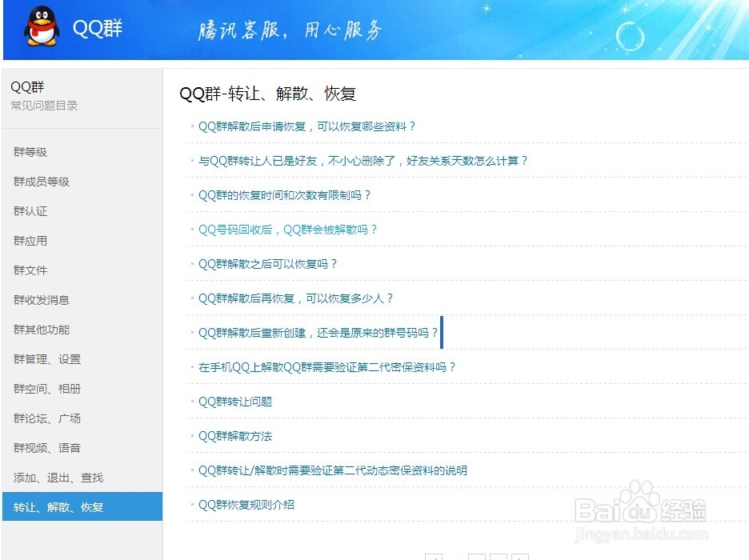
Task: Select highlighted 转让、解散、恢复 sidebar item
Action: tap(82, 506)
